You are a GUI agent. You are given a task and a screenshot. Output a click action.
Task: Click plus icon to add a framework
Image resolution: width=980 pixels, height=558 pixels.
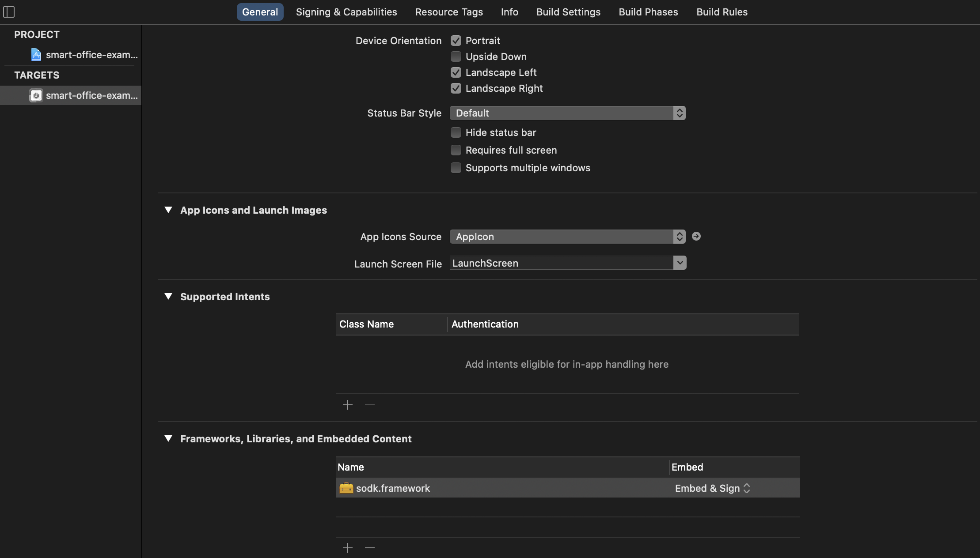348,548
